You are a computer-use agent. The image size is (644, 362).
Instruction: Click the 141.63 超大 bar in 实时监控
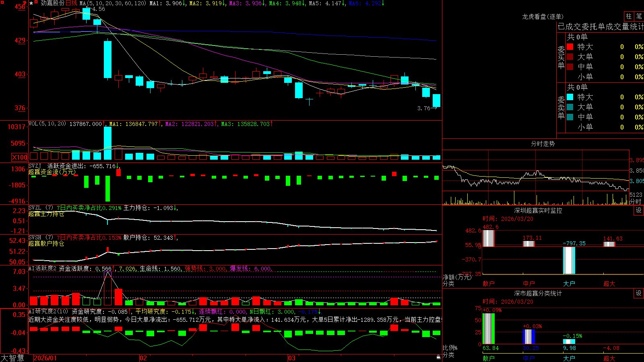[609, 244]
